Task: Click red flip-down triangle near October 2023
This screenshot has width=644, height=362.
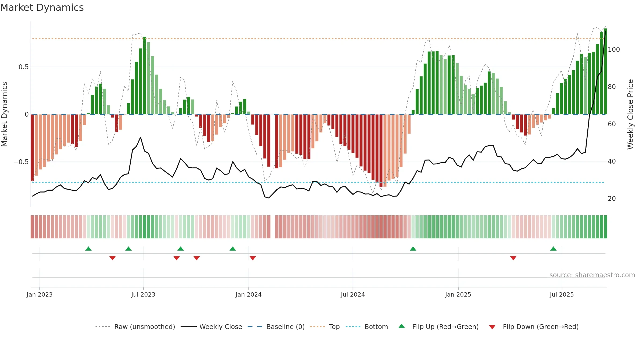Action: click(197, 258)
